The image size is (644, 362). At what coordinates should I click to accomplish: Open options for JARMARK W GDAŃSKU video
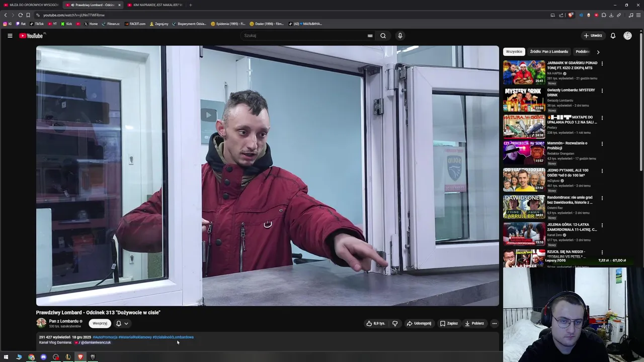point(602,64)
